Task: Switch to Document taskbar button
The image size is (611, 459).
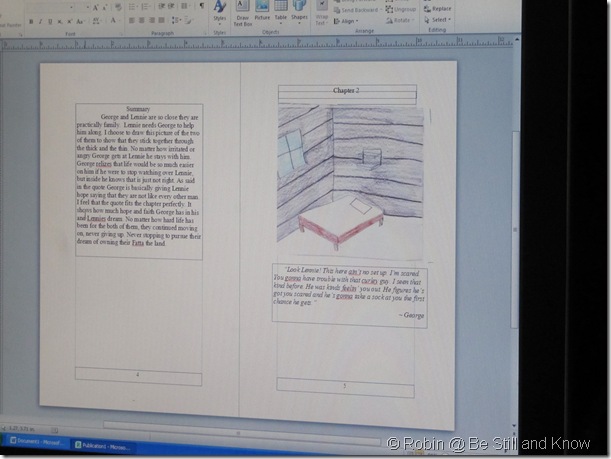Action: click(37, 442)
